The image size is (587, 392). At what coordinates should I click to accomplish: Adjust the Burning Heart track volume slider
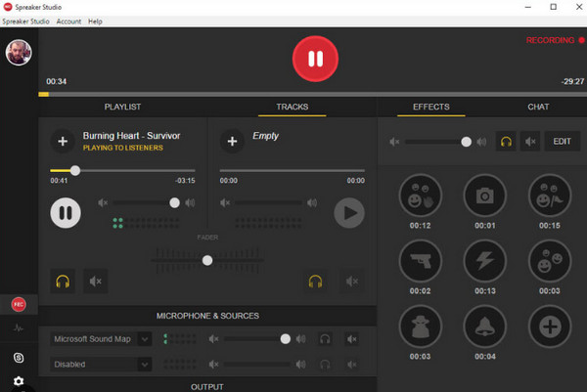146,202
